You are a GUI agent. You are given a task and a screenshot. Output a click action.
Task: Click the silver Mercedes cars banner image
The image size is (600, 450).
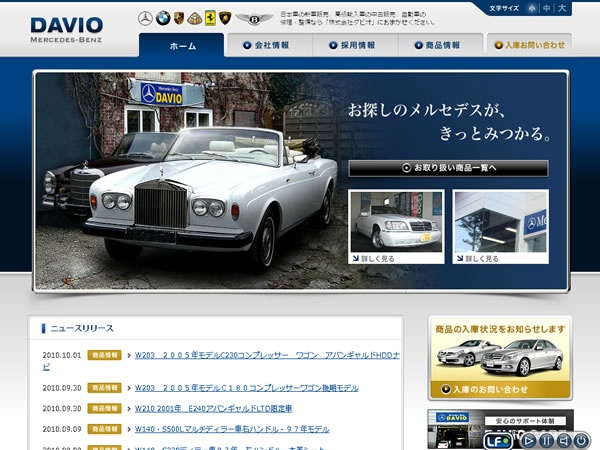coord(500,358)
